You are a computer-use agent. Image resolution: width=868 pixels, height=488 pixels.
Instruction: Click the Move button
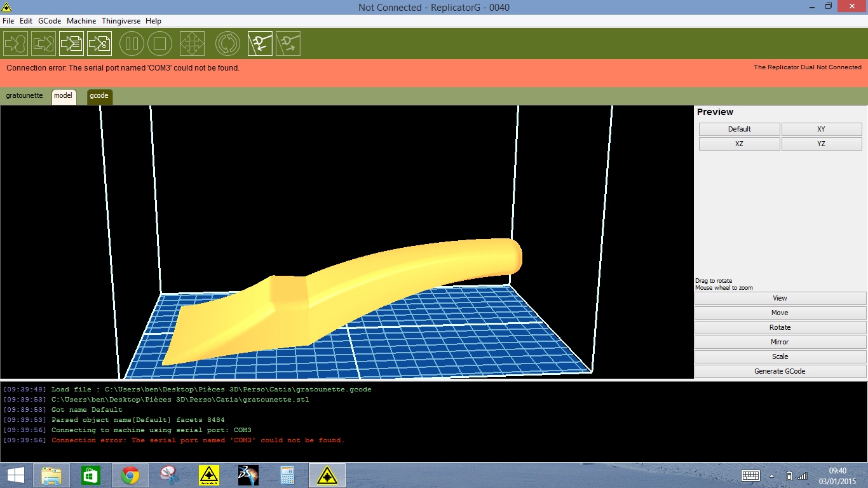click(x=780, y=313)
